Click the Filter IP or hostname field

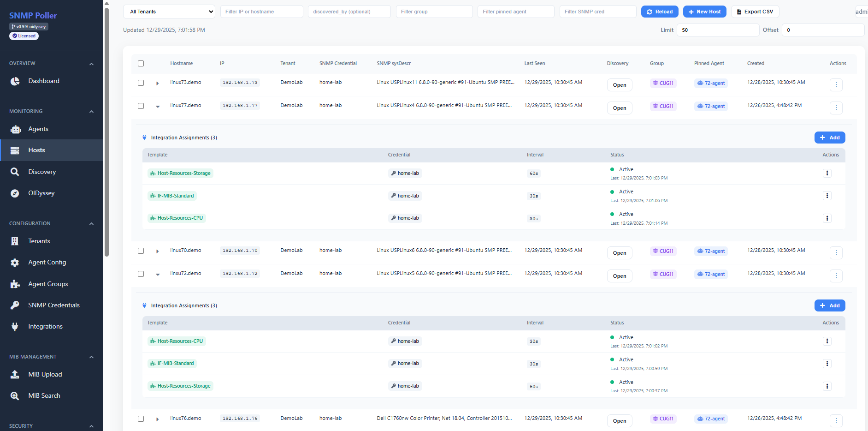(x=261, y=12)
